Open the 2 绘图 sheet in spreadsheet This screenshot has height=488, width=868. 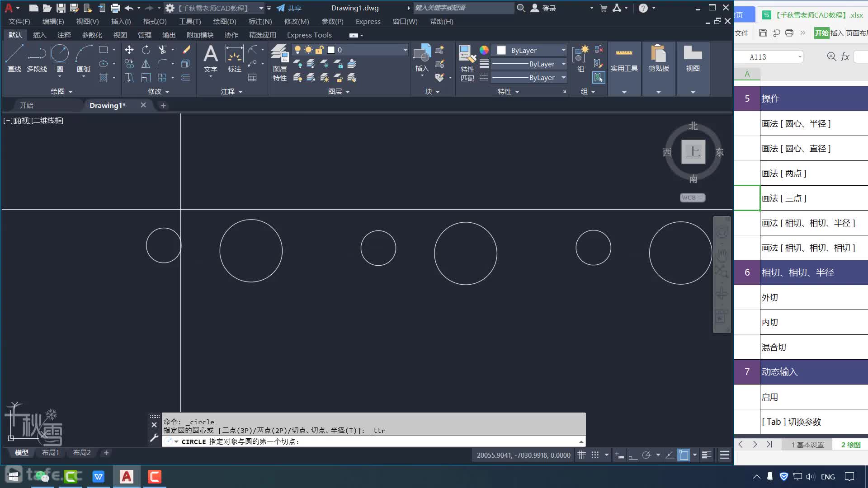850,445
